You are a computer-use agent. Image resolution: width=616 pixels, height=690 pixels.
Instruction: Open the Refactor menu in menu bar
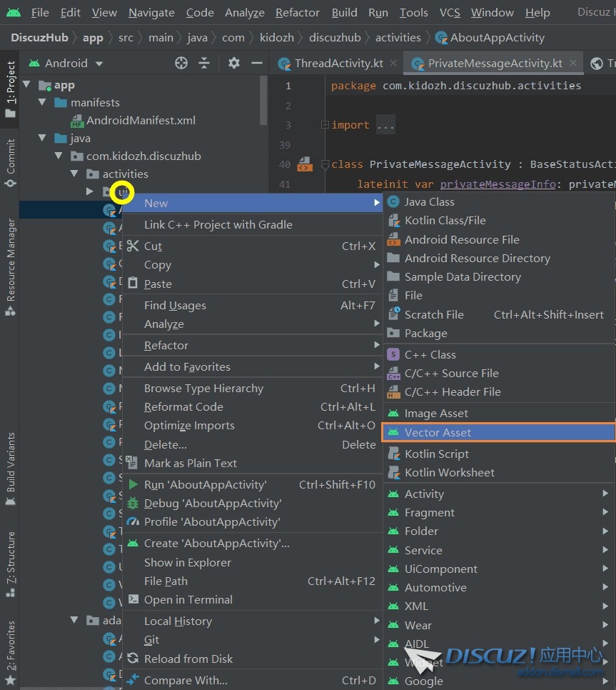tap(297, 13)
